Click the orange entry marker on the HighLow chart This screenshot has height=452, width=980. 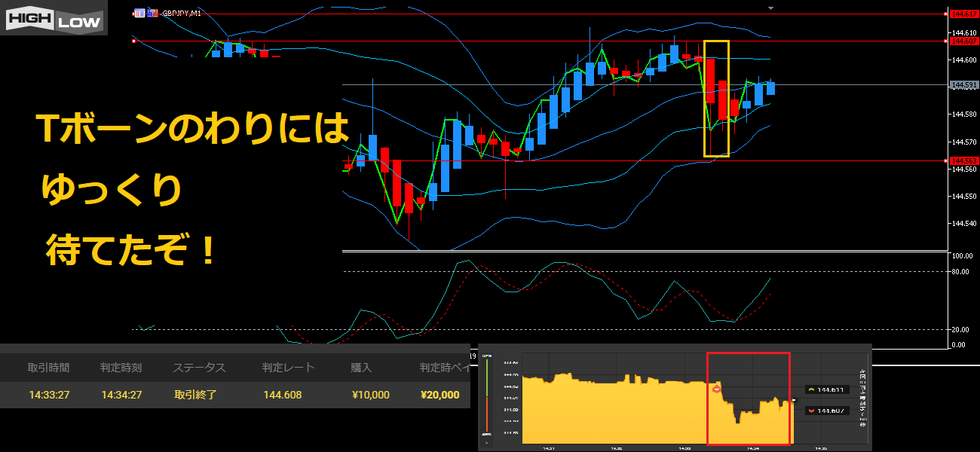(x=716, y=389)
